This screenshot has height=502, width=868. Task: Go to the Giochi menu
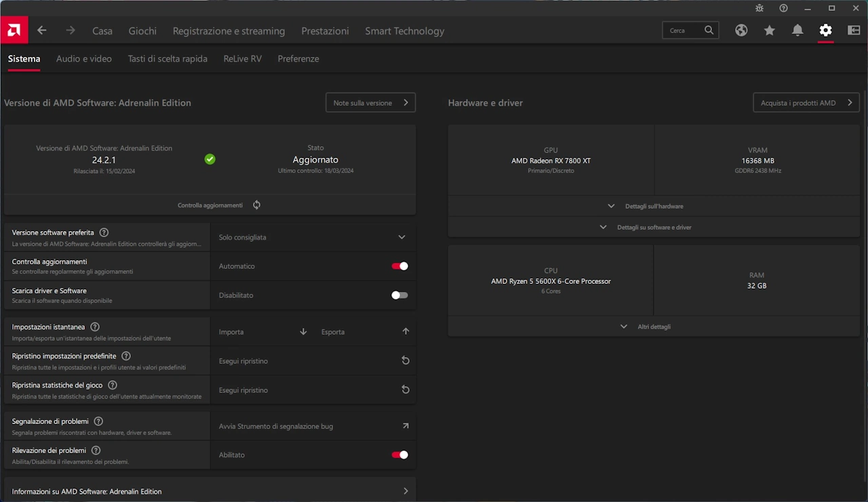click(x=142, y=30)
